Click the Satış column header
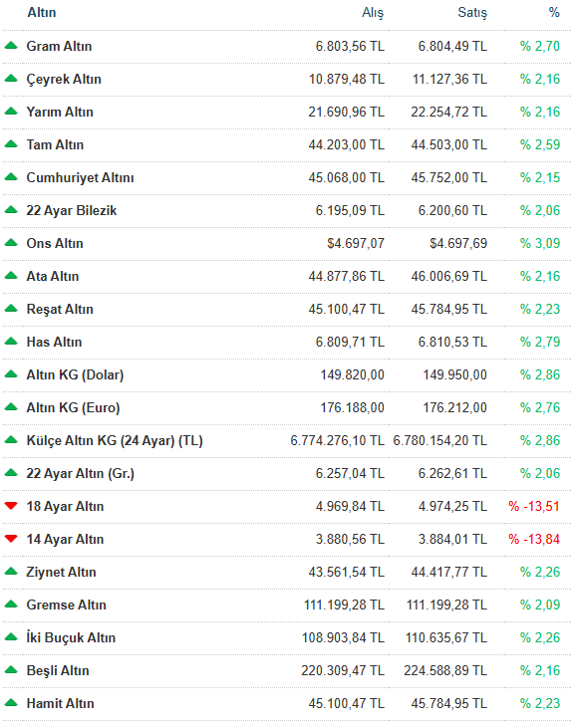Image resolution: width=572 pixels, height=728 pixels. click(472, 13)
